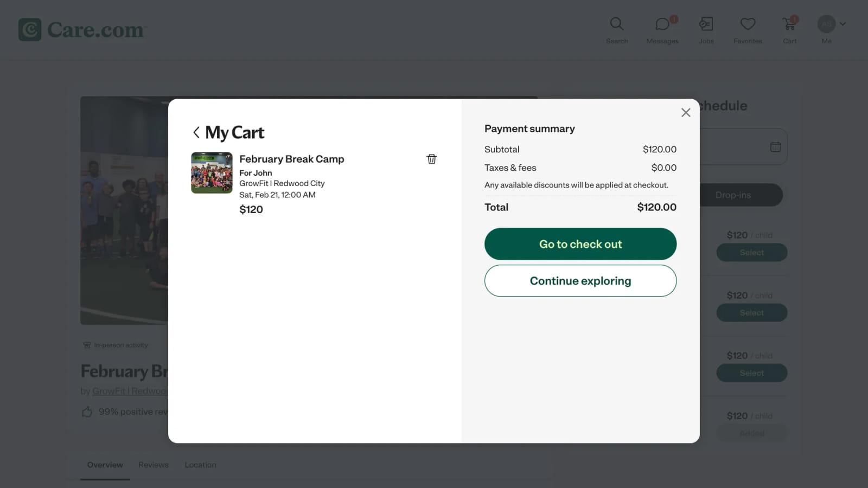Open the Cart icon in header
The image size is (868, 488).
tap(789, 30)
